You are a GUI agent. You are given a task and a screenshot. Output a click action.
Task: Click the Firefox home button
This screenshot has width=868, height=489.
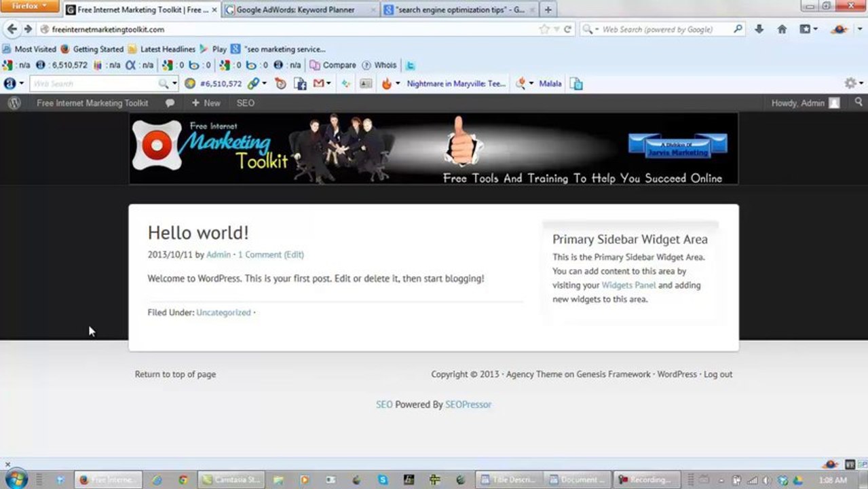(782, 29)
